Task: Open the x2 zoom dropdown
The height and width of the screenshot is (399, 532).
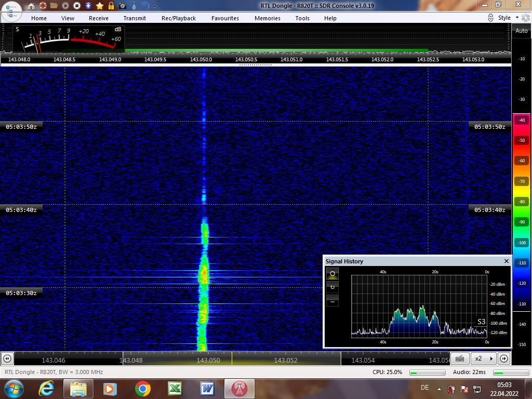Action: [x=484, y=358]
